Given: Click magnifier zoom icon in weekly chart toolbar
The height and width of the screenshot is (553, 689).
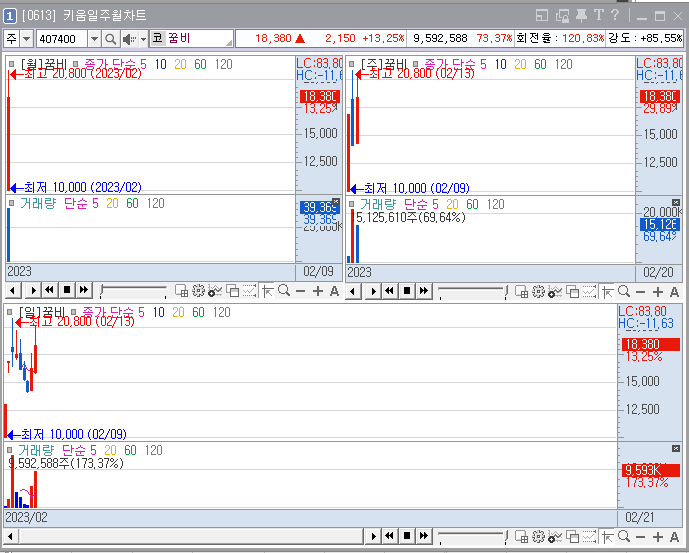Looking at the screenshot, I should (624, 291).
